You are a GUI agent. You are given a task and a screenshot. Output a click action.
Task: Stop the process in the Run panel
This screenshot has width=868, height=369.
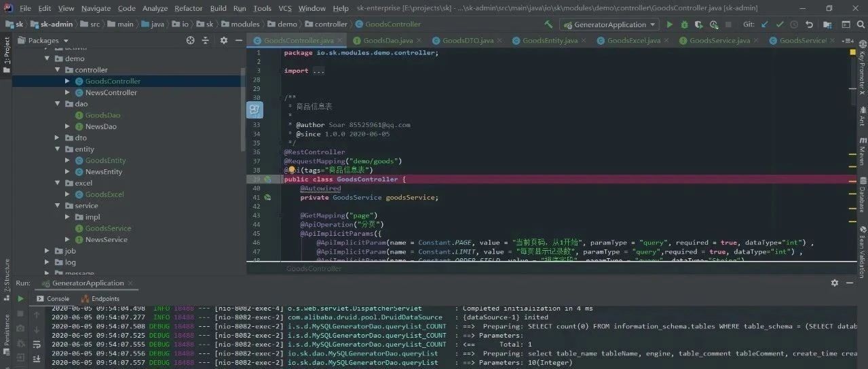(20, 313)
